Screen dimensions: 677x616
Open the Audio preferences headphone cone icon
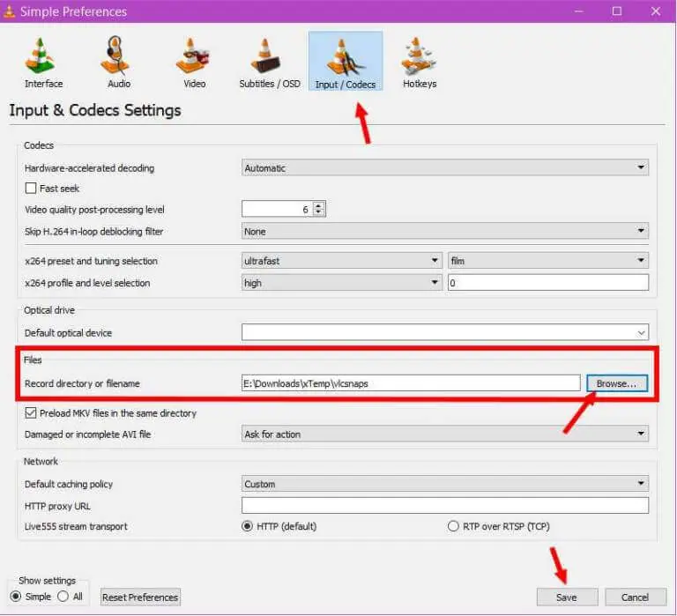pos(115,56)
